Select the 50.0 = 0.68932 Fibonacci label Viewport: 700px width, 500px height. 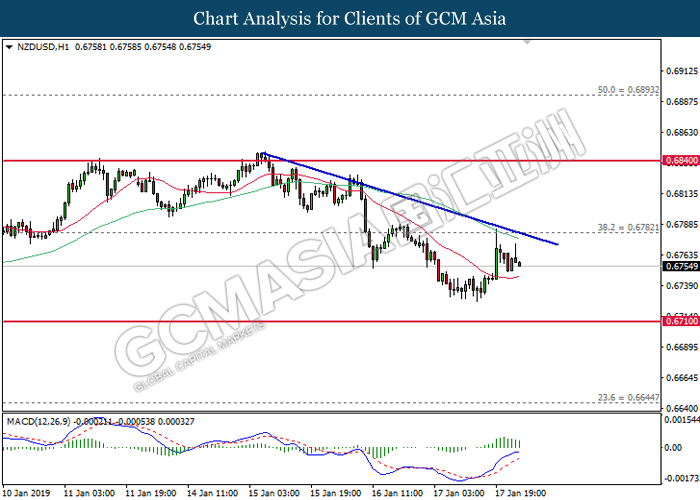click(628, 90)
